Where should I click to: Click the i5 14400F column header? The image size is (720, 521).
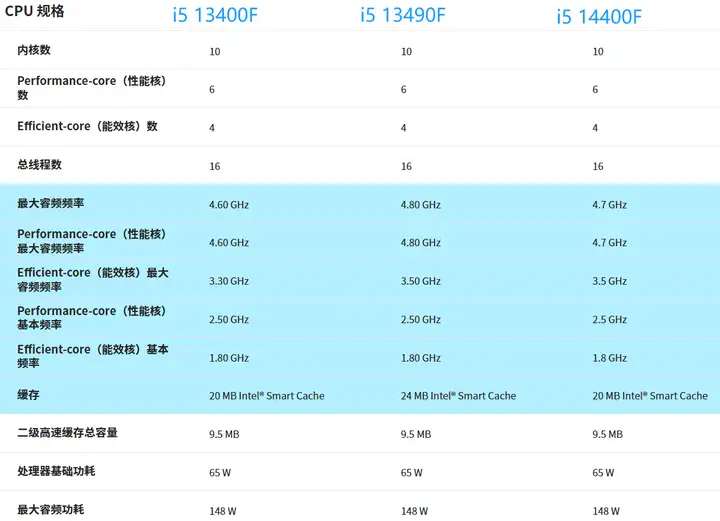point(599,17)
